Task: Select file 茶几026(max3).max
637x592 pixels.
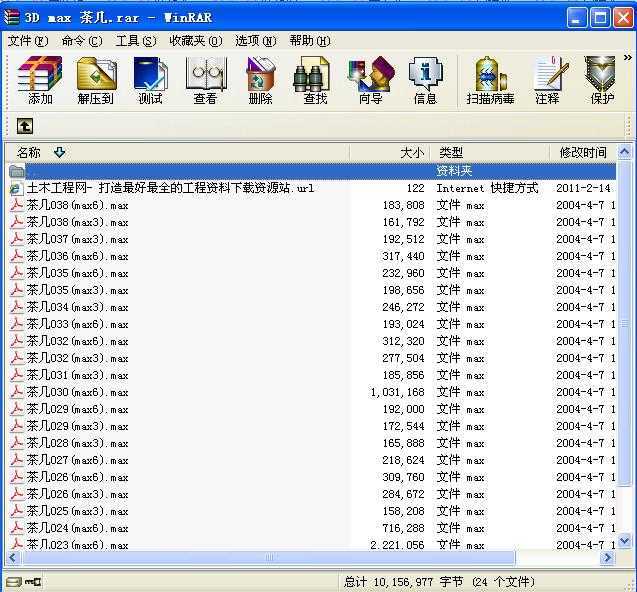Action: pos(78,494)
